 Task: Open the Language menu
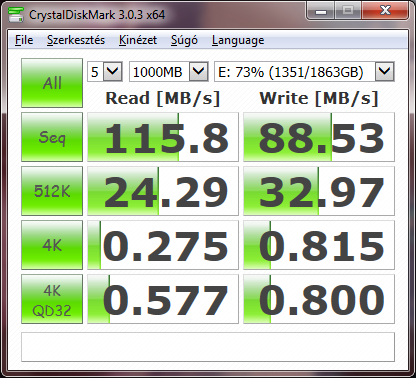pyautogui.click(x=238, y=40)
